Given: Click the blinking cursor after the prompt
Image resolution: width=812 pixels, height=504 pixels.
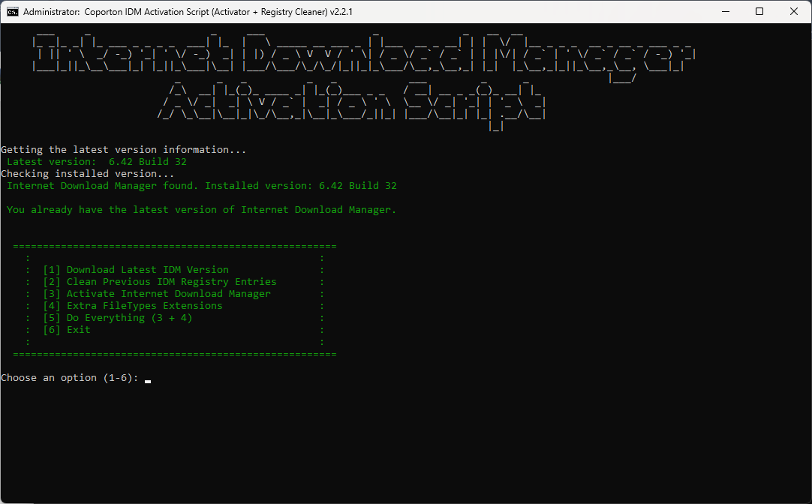Looking at the screenshot, I should click(x=148, y=381).
